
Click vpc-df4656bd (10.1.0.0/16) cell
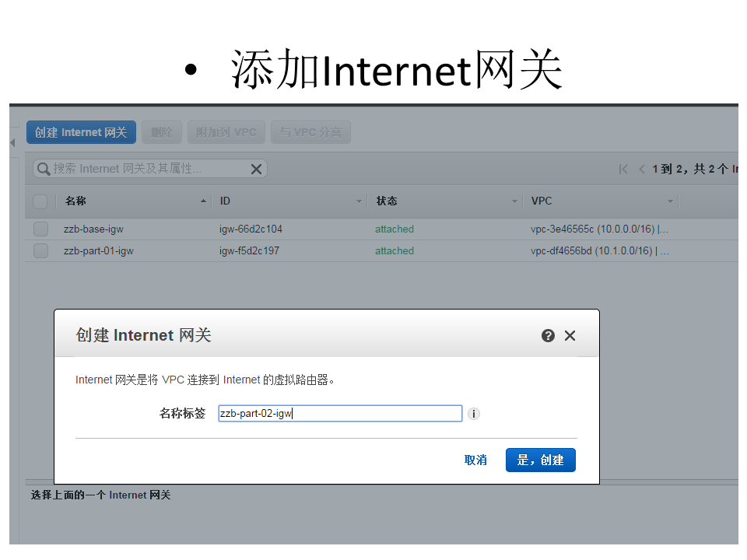(x=600, y=251)
